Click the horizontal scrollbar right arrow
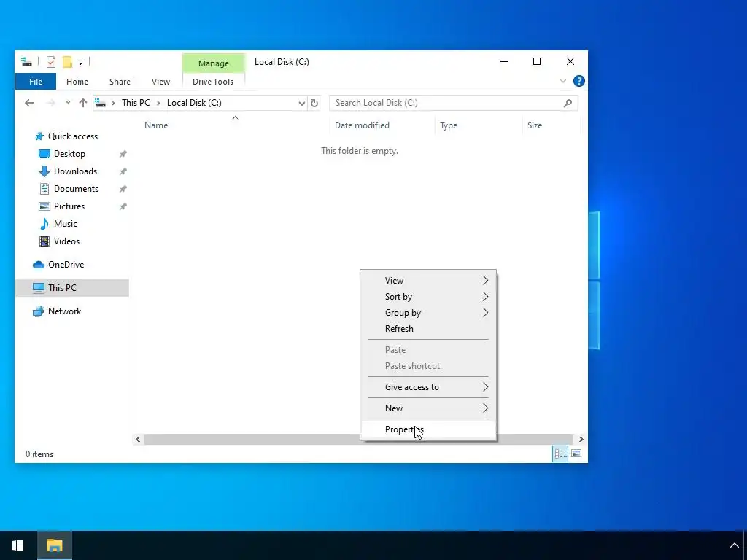 [x=581, y=439]
